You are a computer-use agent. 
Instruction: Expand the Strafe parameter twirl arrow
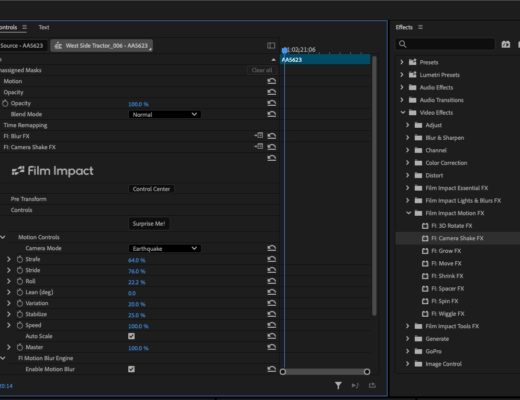(x=9, y=259)
